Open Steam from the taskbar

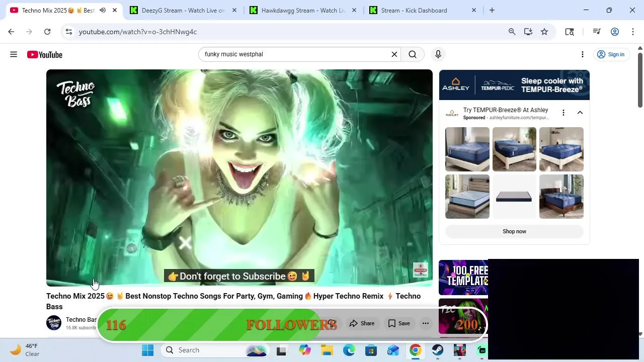pyautogui.click(x=438, y=350)
